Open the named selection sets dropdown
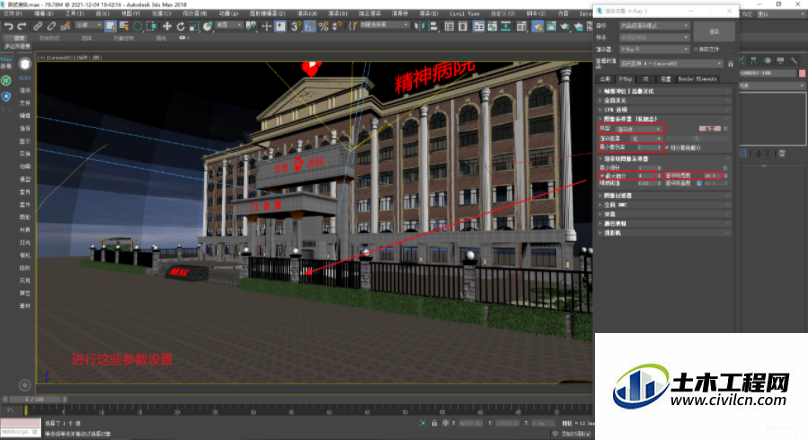 [x=384, y=25]
